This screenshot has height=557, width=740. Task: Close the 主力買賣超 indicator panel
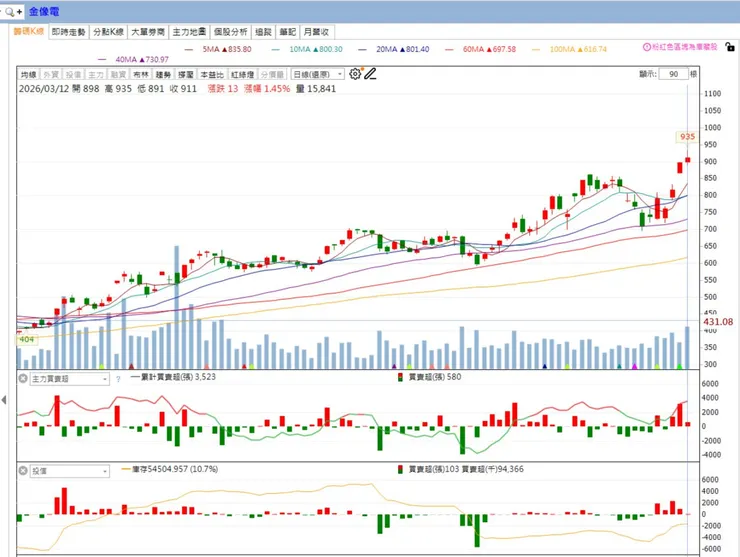pos(23,378)
